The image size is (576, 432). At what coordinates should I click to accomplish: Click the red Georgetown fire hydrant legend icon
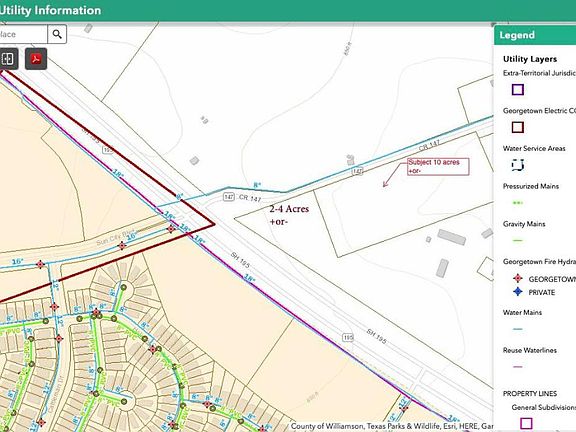tap(518, 278)
